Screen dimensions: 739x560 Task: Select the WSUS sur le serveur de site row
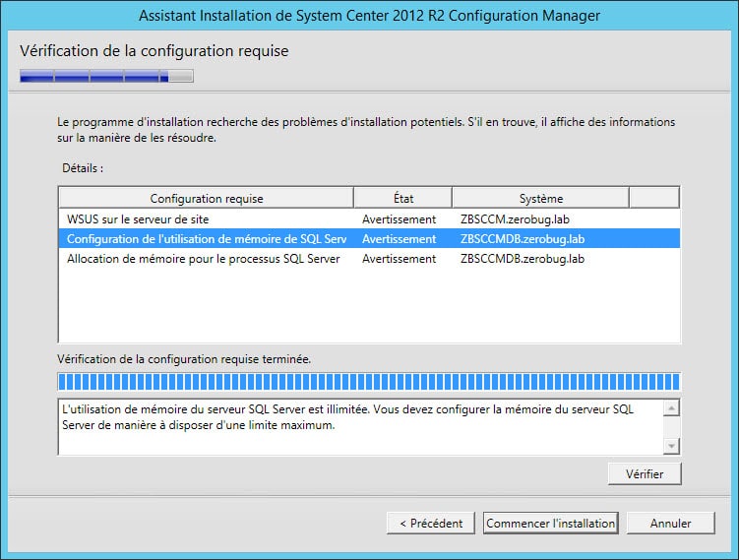click(369, 219)
